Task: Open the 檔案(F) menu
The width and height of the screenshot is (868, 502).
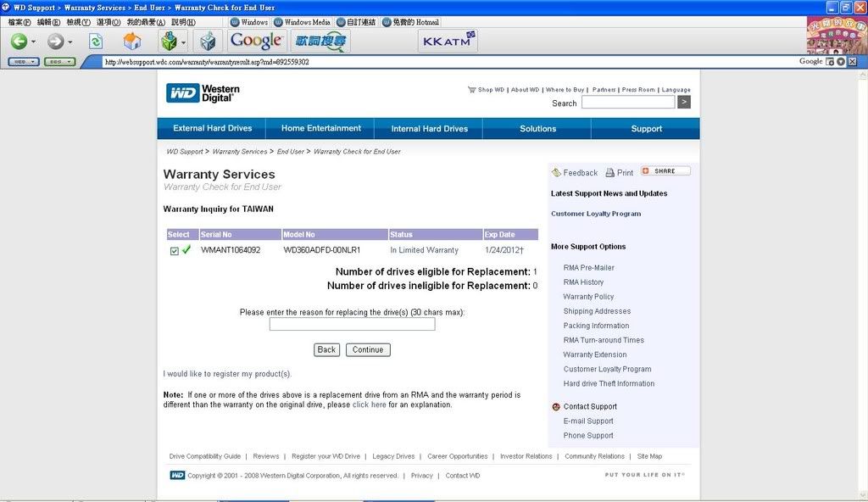Action: pyautogui.click(x=19, y=22)
